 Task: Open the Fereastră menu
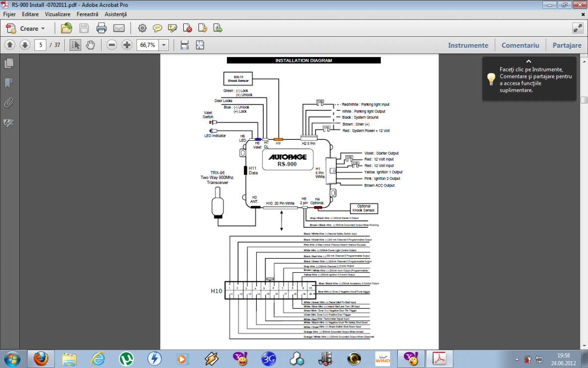tap(87, 15)
